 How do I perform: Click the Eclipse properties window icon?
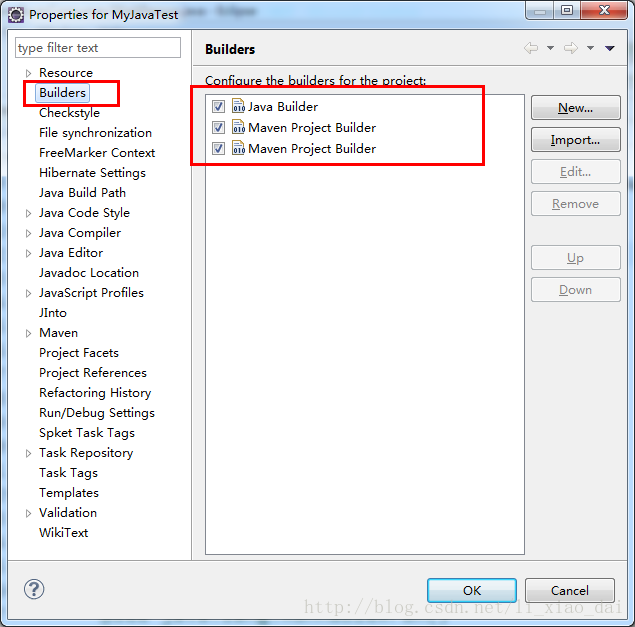pos(16,15)
